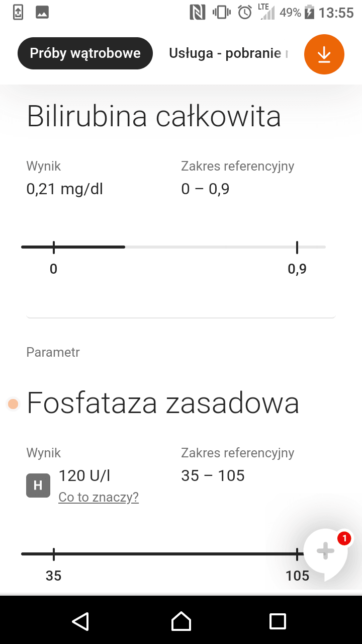
Task: Tap the Android home button
Action: tap(181, 621)
